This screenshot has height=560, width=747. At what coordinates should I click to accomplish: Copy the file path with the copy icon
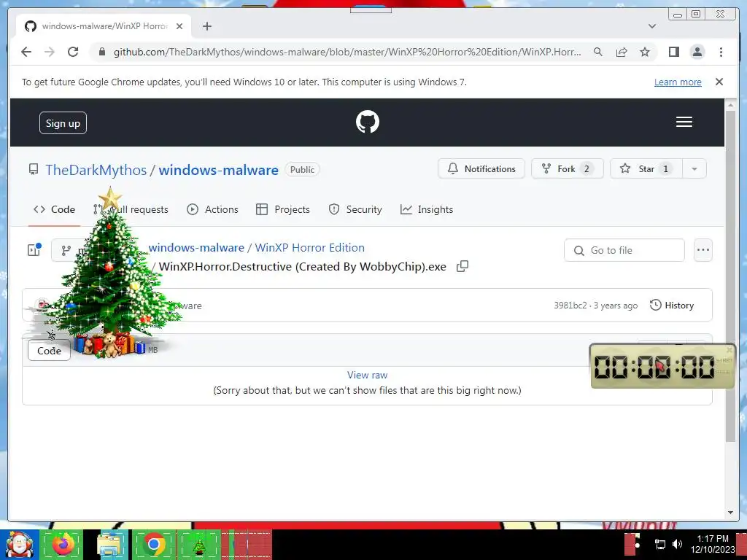click(x=462, y=266)
